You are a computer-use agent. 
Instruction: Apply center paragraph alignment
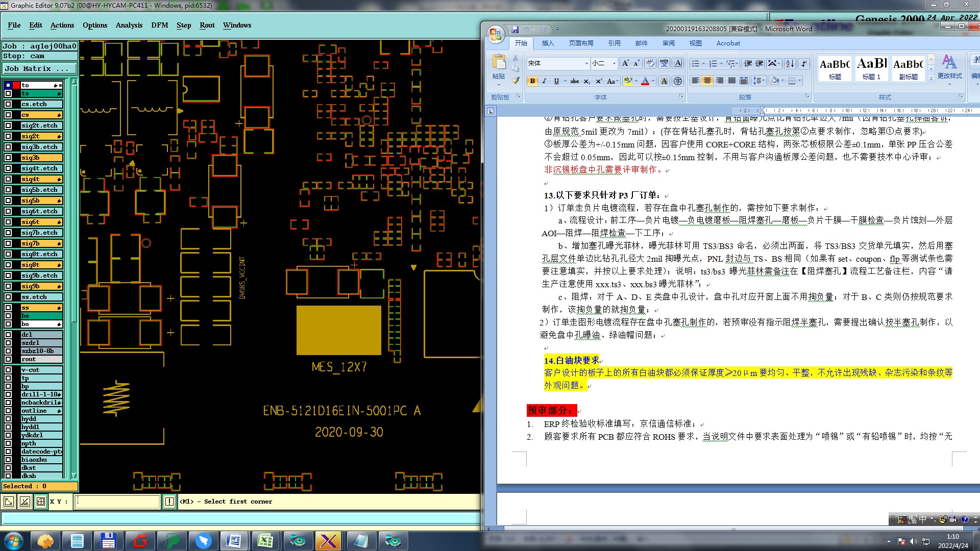pyautogui.click(x=707, y=81)
